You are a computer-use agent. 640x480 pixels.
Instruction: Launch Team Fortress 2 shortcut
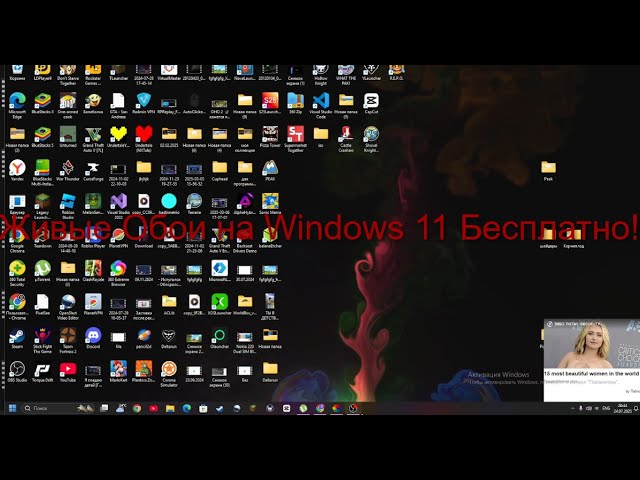(68, 340)
